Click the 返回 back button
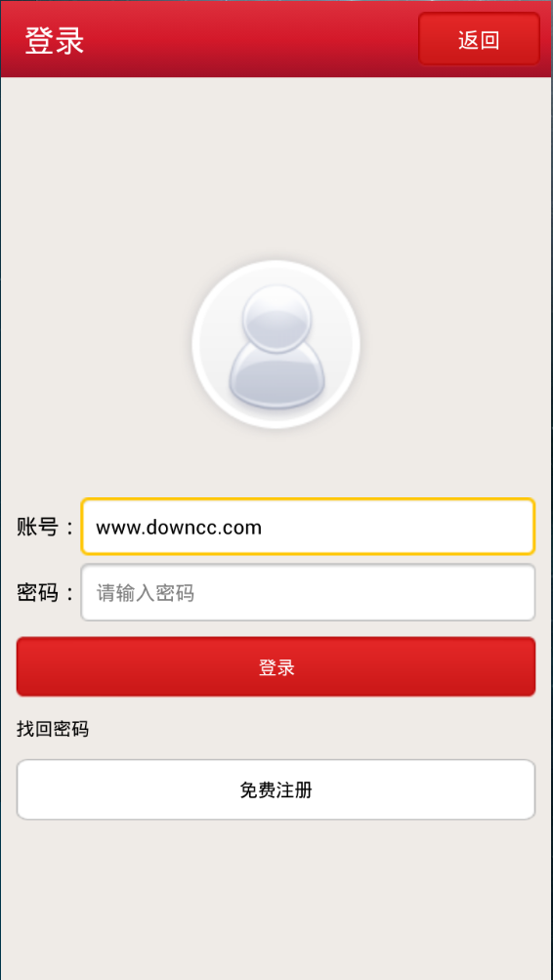The image size is (553, 980). click(480, 39)
